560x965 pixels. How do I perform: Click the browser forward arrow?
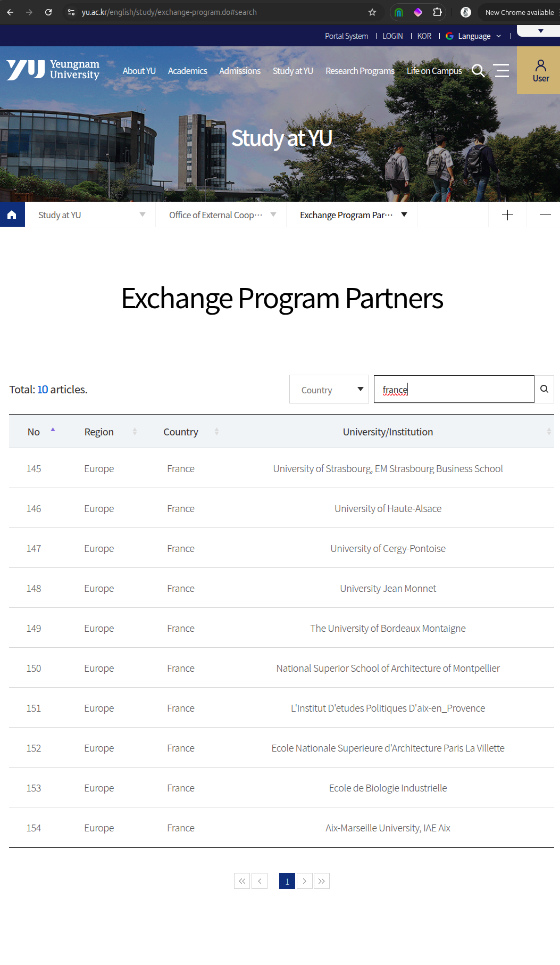[29, 12]
